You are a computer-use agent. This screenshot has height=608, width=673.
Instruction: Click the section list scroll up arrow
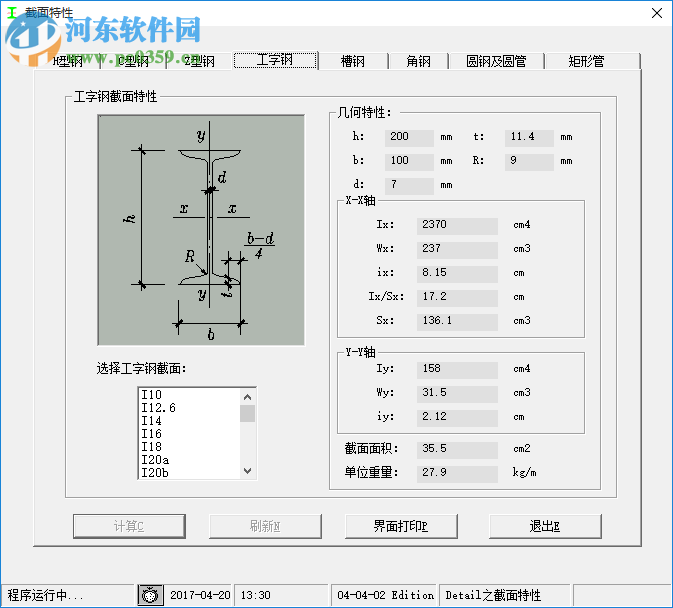point(248,397)
